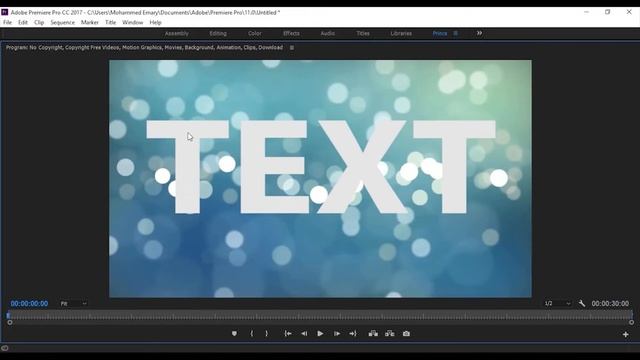Go to In point

(288, 333)
